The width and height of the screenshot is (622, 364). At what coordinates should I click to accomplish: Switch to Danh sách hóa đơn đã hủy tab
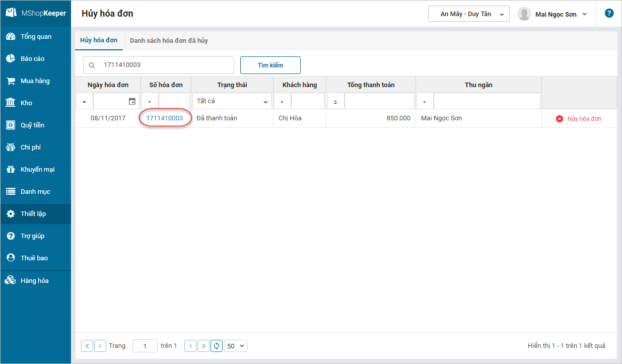point(169,40)
